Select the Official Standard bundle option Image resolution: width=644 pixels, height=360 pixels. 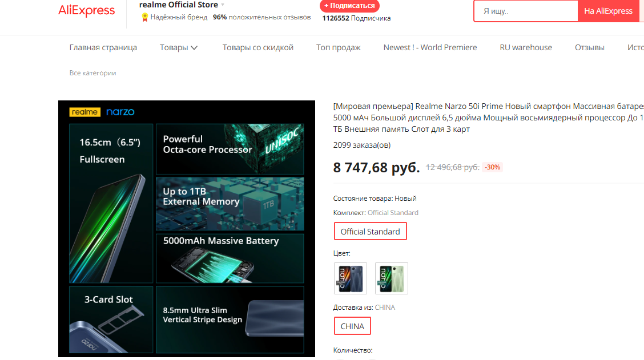[371, 232]
